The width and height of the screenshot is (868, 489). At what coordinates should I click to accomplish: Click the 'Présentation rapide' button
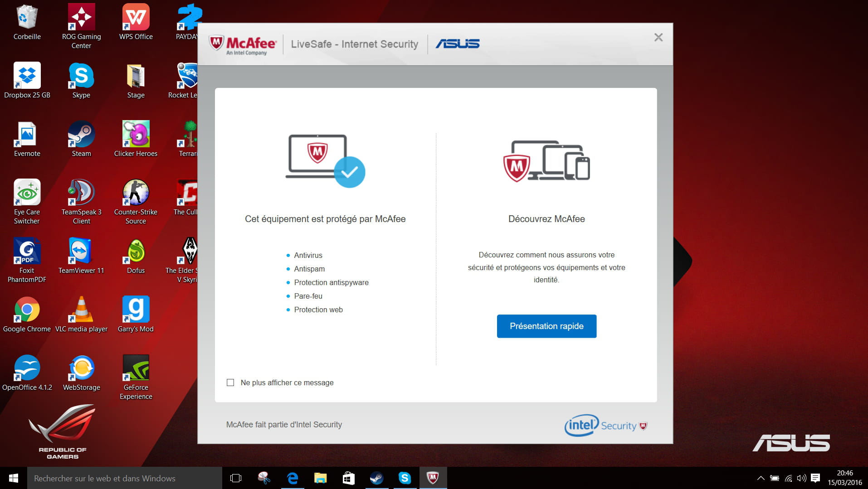coord(546,326)
